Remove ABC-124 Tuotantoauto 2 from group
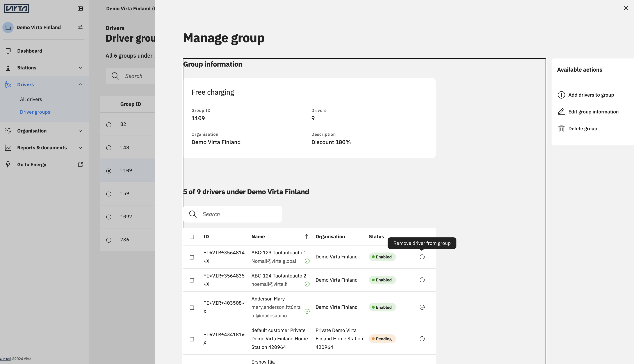 click(x=422, y=280)
